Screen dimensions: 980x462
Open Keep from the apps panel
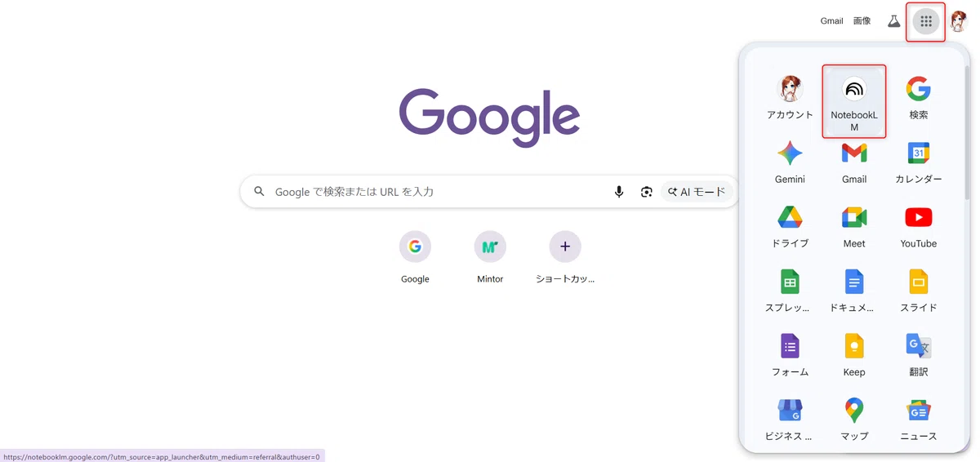(x=854, y=356)
